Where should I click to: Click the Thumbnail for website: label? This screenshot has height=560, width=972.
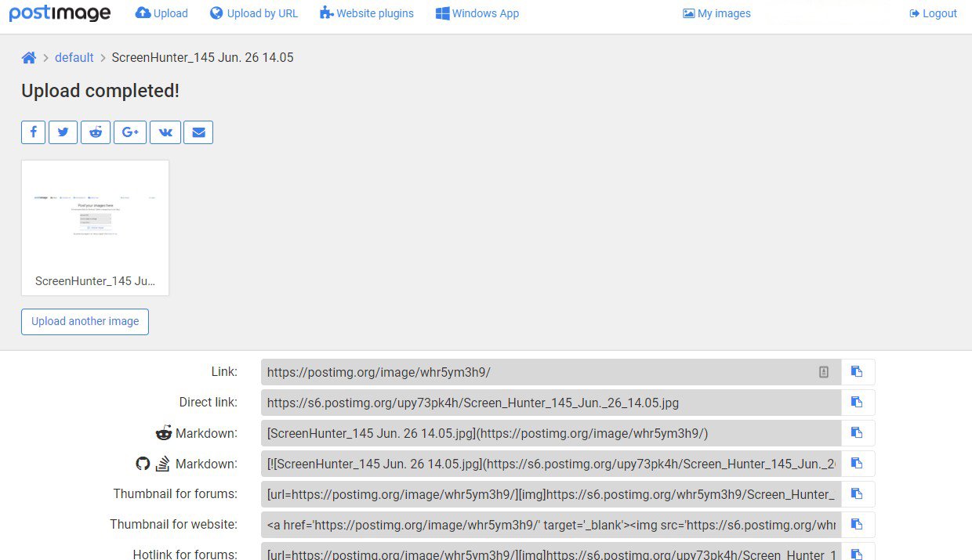click(173, 525)
